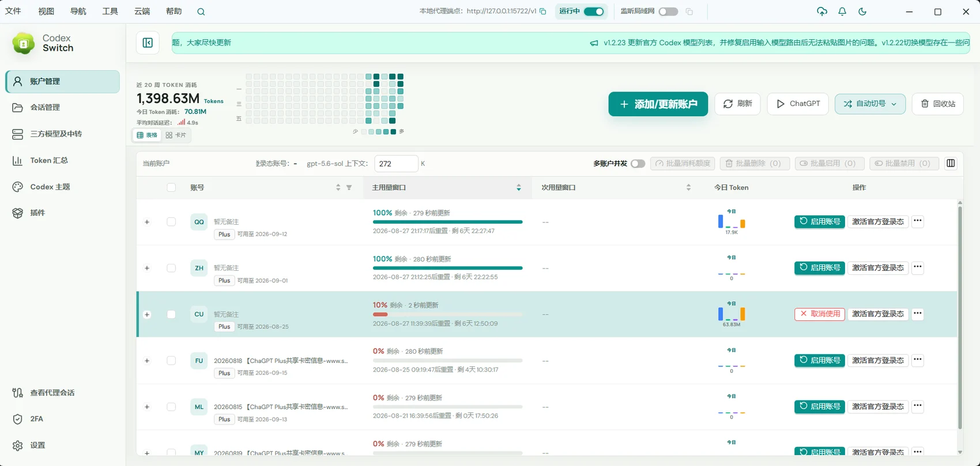Image resolution: width=980 pixels, height=466 pixels.
Task: Tick the select-all header checkbox
Action: click(x=171, y=187)
